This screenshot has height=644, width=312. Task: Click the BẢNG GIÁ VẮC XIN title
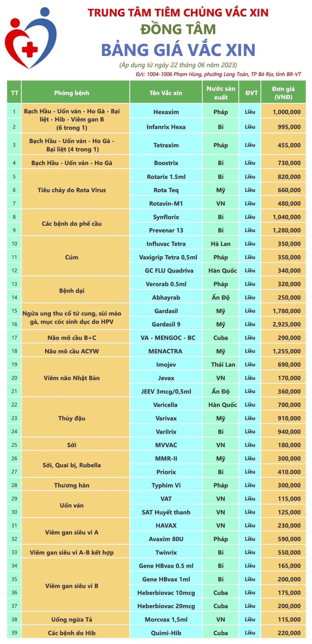coord(178,50)
